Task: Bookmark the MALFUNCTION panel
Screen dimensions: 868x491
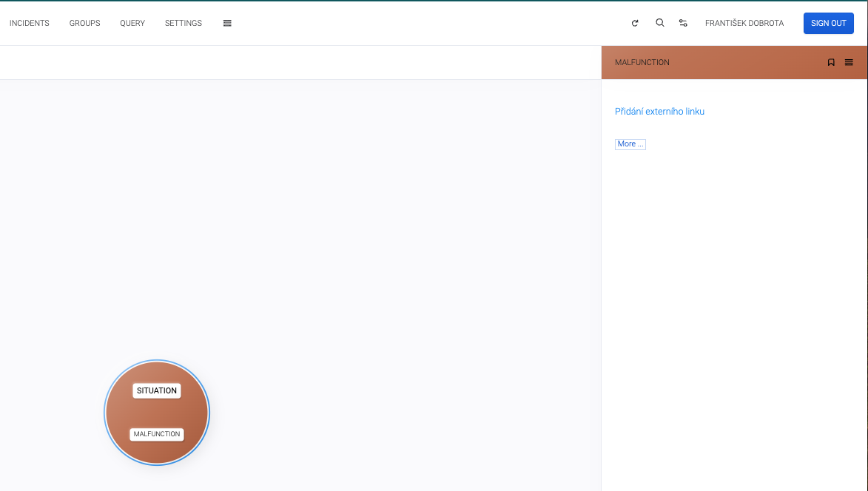Action: coord(831,62)
